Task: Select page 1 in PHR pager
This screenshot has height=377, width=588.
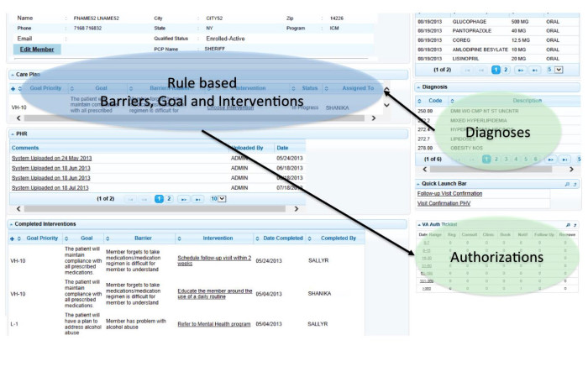Action: (x=159, y=199)
